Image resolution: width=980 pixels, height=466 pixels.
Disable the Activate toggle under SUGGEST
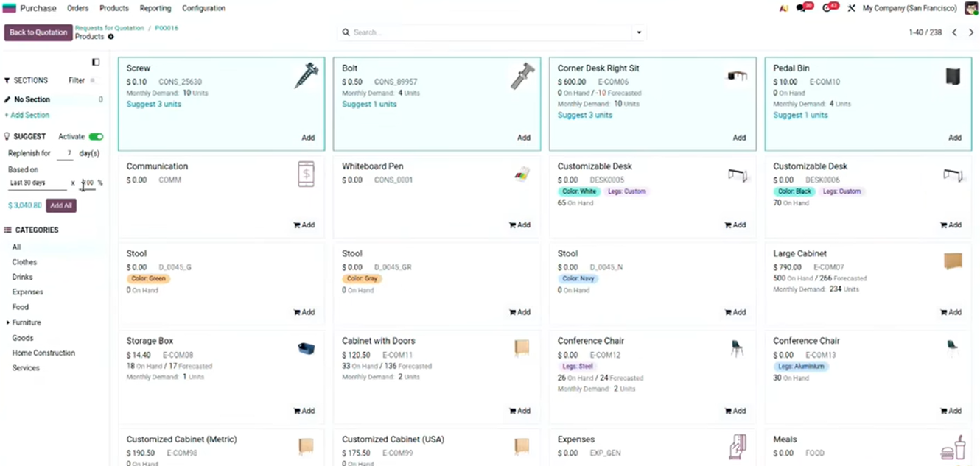pos(95,136)
